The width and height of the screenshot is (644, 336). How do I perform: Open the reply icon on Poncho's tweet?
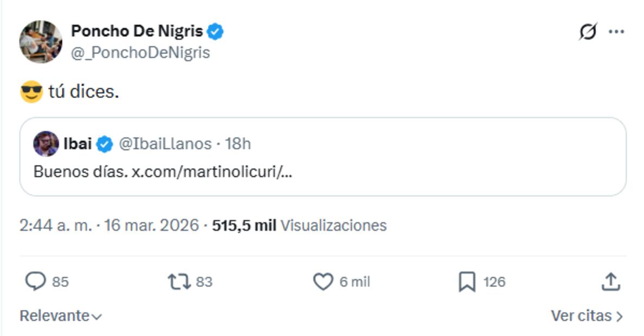[36, 280]
